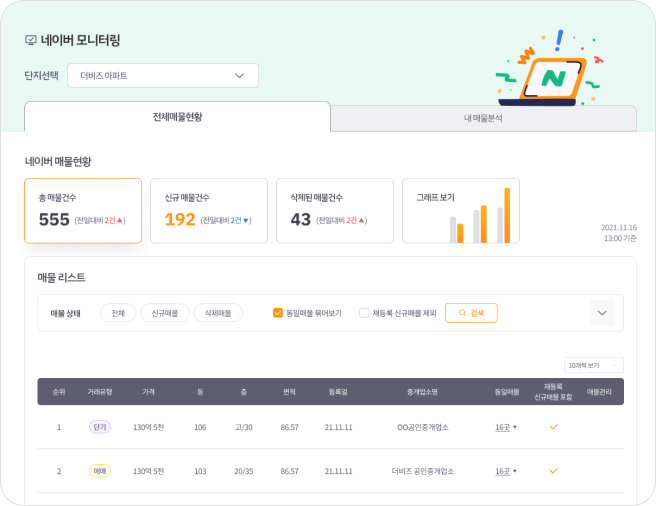Click the 103 building value in row 2
Viewport: 656px width, 506px height.
[x=200, y=471]
